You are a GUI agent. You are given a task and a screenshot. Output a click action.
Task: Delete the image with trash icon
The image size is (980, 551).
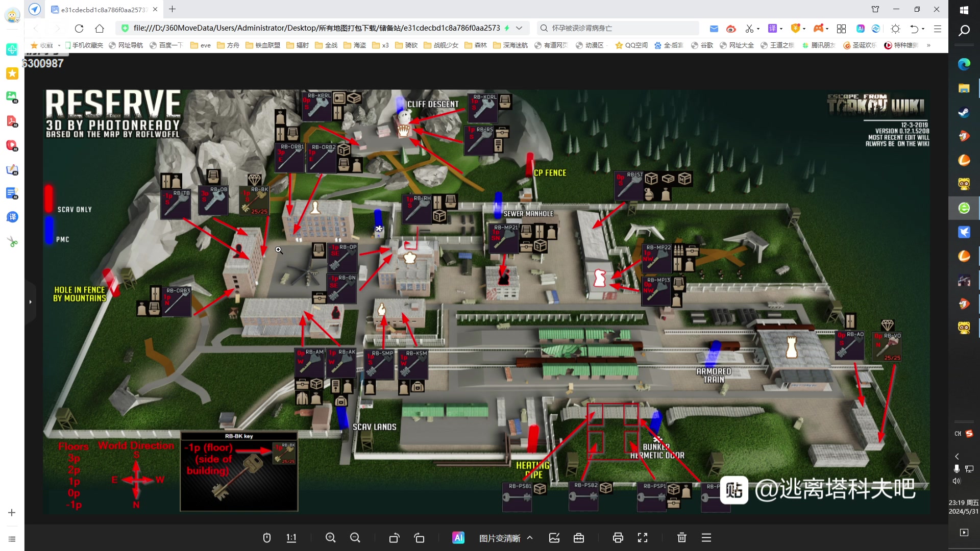pyautogui.click(x=682, y=538)
